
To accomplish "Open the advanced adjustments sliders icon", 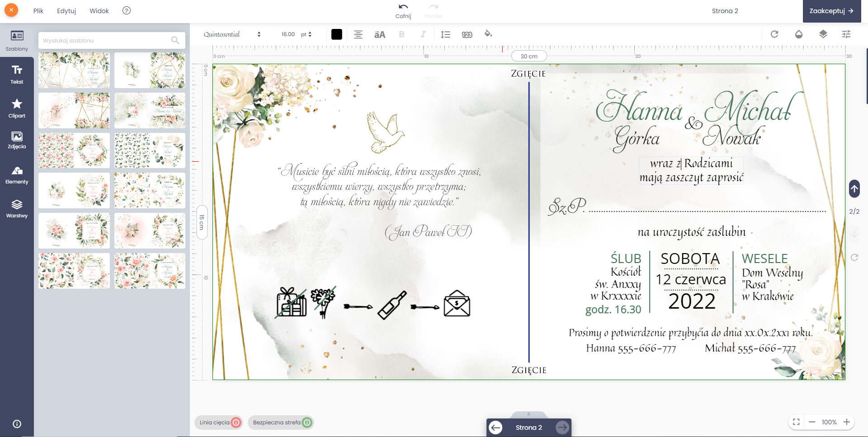I will 846,34.
